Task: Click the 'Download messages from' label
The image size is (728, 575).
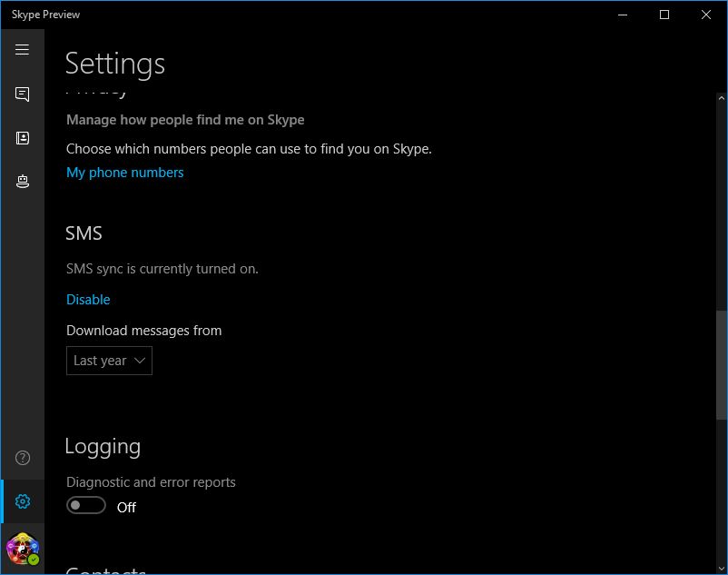Action: tap(144, 331)
